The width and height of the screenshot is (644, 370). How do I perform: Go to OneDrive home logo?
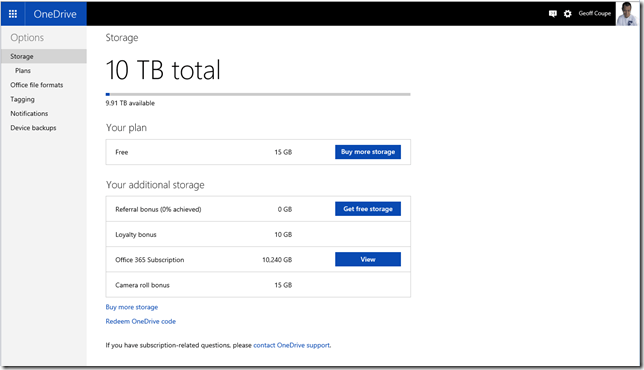pyautogui.click(x=55, y=14)
